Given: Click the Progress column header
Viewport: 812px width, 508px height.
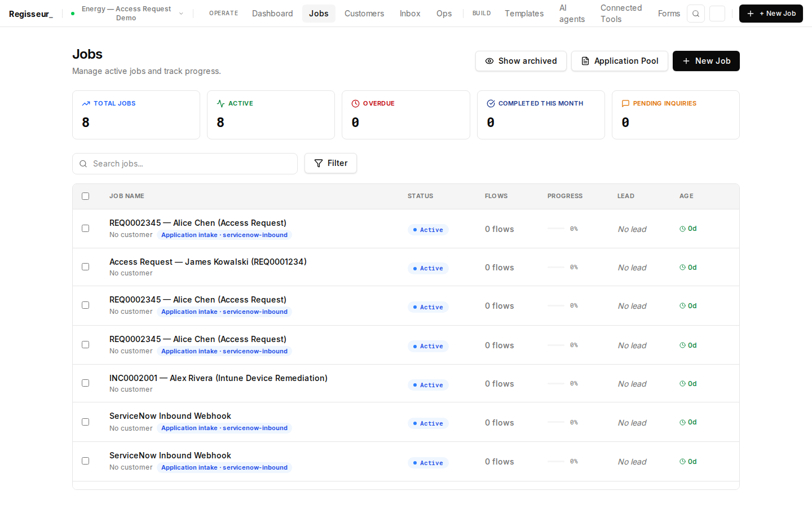Looking at the screenshot, I should (565, 196).
